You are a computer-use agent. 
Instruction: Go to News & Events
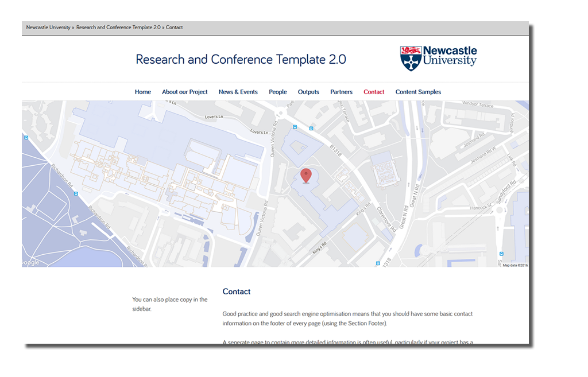[x=238, y=92]
